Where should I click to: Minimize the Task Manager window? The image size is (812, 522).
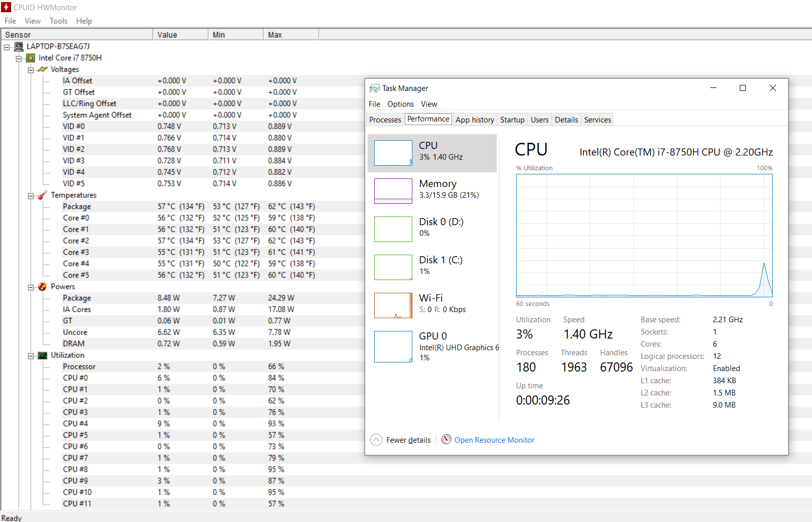coord(713,88)
